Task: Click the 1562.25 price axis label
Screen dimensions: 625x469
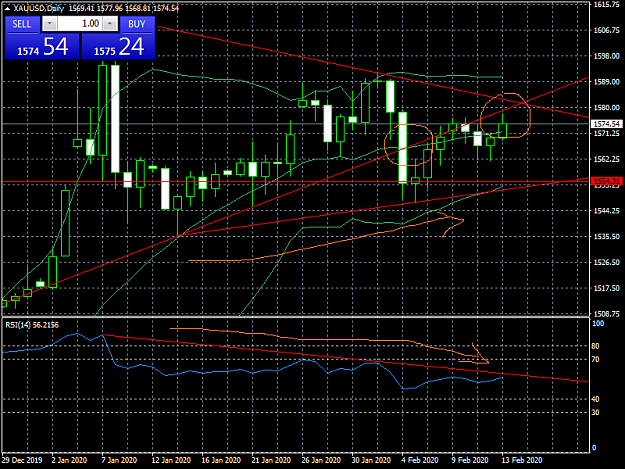Action: pos(607,159)
